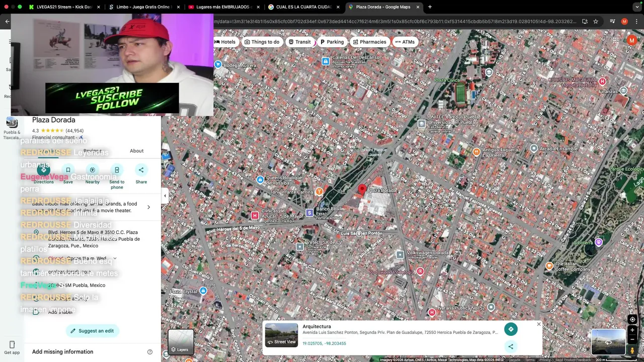Save Plaza Dorada to a list
The width and height of the screenshot is (644, 362).
tap(68, 170)
